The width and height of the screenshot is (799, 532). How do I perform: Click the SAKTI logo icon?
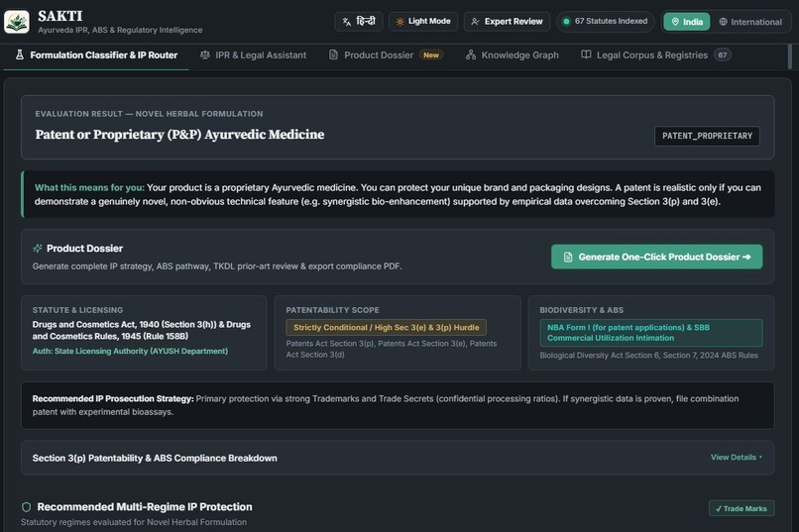point(17,22)
